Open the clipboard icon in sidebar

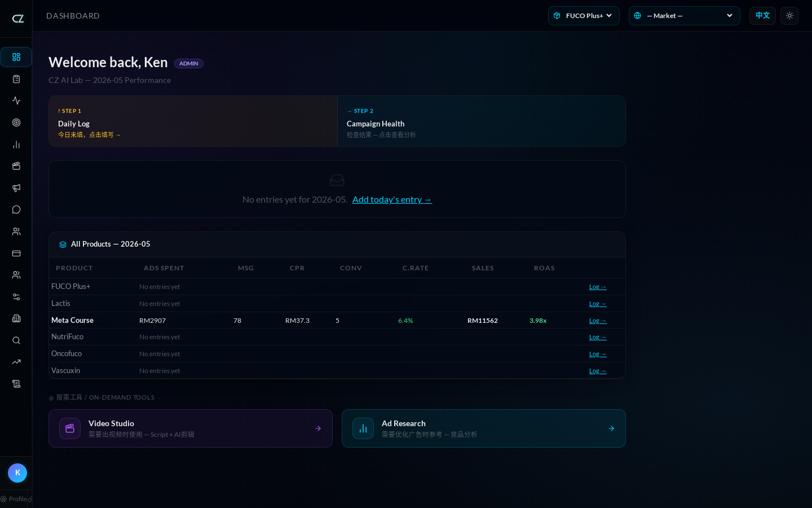(16, 79)
